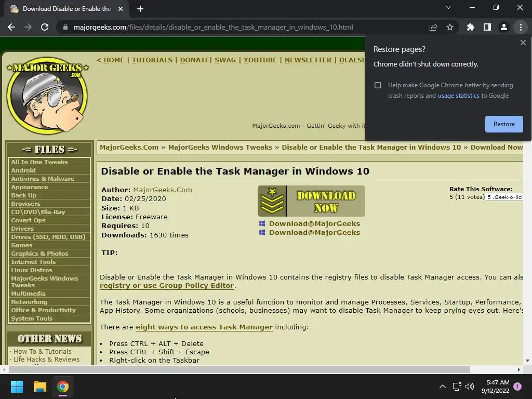The image size is (532, 399).
Task: Open Life Hacks & Reviews link
Action: click(46, 360)
